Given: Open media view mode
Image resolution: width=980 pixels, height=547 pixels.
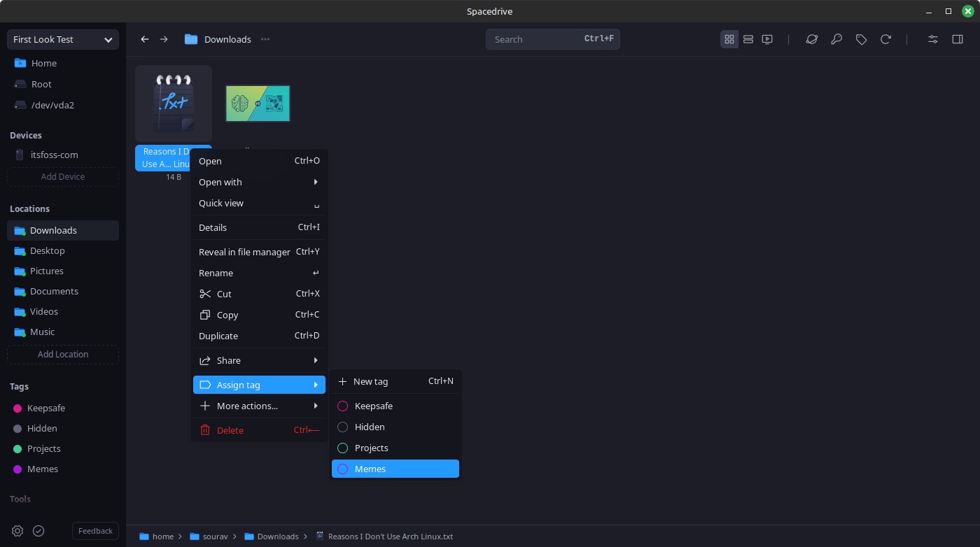Looking at the screenshot, I should coord(767,39).
